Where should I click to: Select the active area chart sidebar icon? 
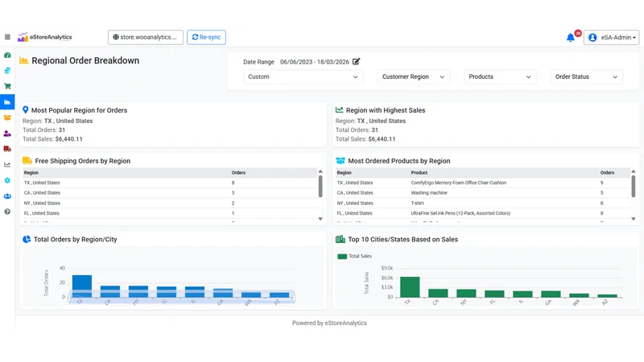pyautogui.click(x=7, y=102)
